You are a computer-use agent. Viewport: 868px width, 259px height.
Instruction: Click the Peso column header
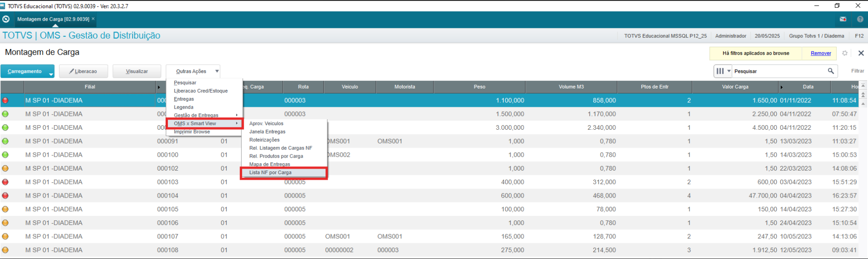(x=479, y=87)
